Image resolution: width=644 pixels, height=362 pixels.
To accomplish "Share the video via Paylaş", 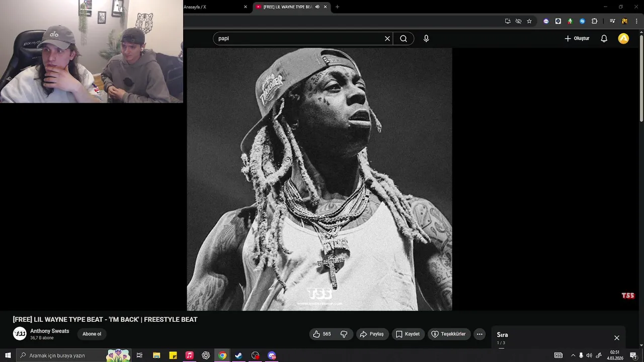I will pos(372,334).
